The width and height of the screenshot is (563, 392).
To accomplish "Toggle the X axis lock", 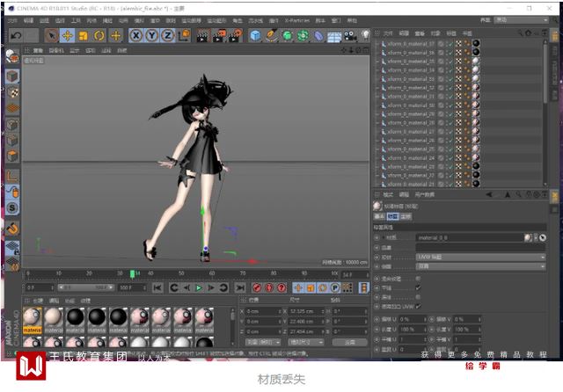I will 135,35.
